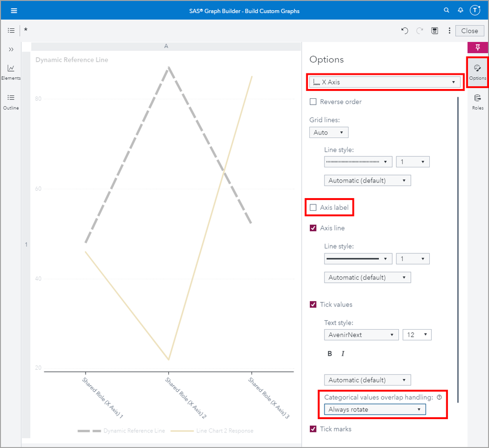This screenshot has height=448, width=489.
Task: Undo the last action
Action: (x=404, y=30)
